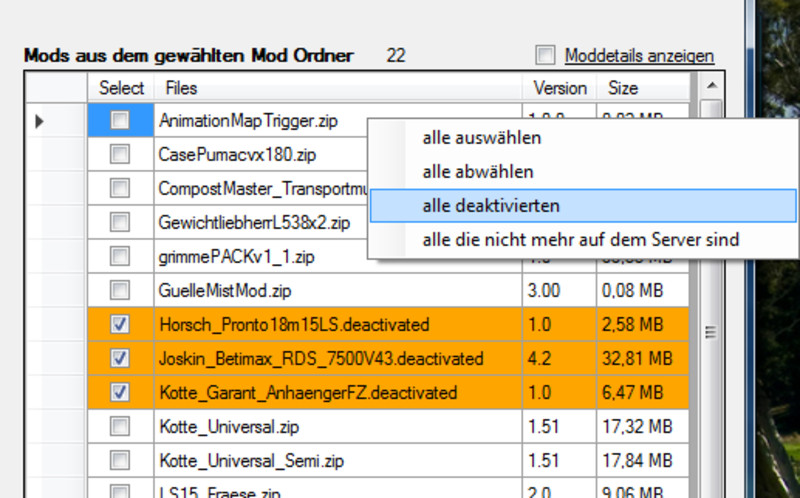Sort list by Version column header
This screenshot has height=498, width=800.
click(x=559, y=88)
